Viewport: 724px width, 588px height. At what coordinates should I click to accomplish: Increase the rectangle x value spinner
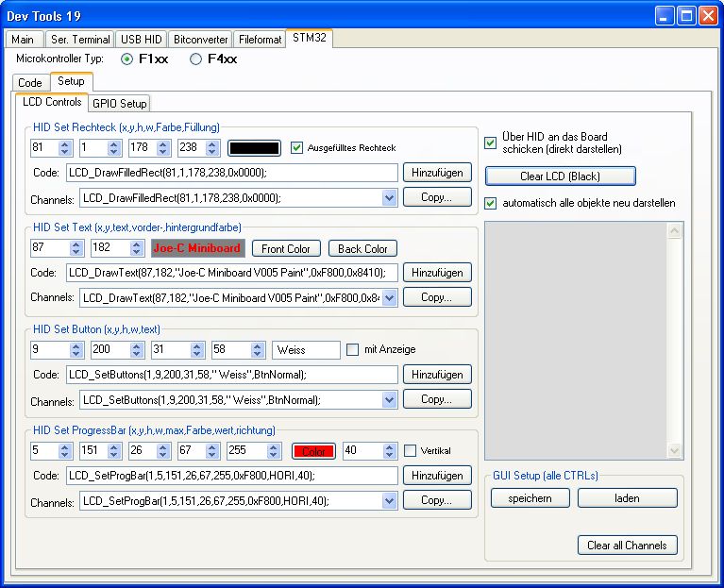pyautogui.click(x=65, y=143)
